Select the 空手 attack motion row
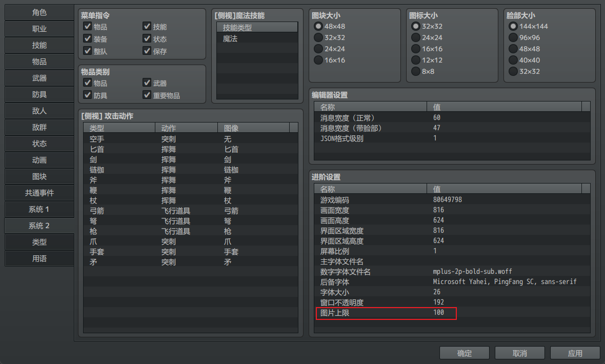This screenshot has width=605, height=364. point(191,139)
